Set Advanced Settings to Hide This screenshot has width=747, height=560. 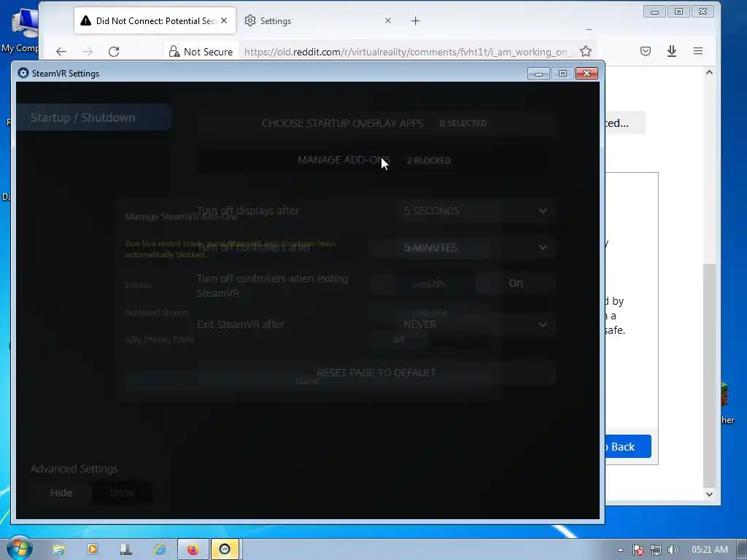(x=61, y=493)
